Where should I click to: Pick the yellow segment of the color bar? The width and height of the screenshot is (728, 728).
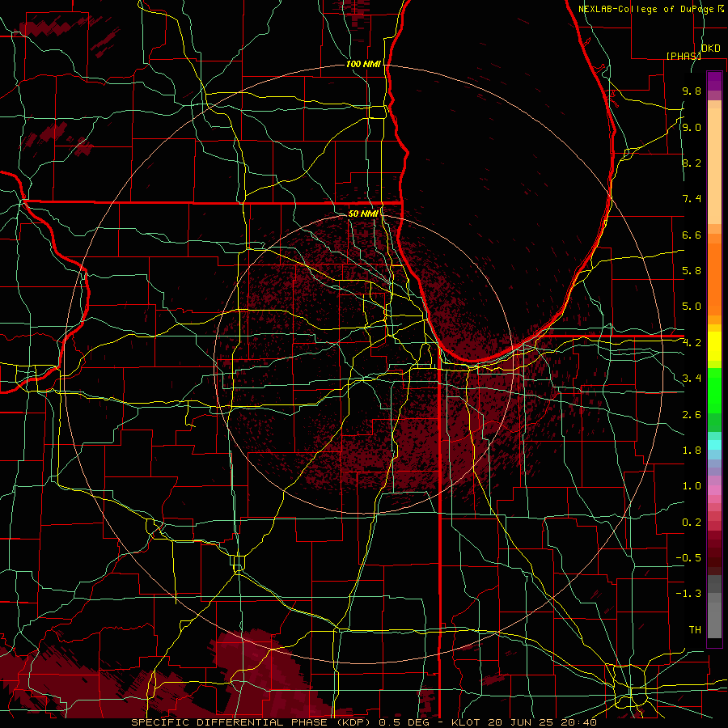click(x=714, y=347)
